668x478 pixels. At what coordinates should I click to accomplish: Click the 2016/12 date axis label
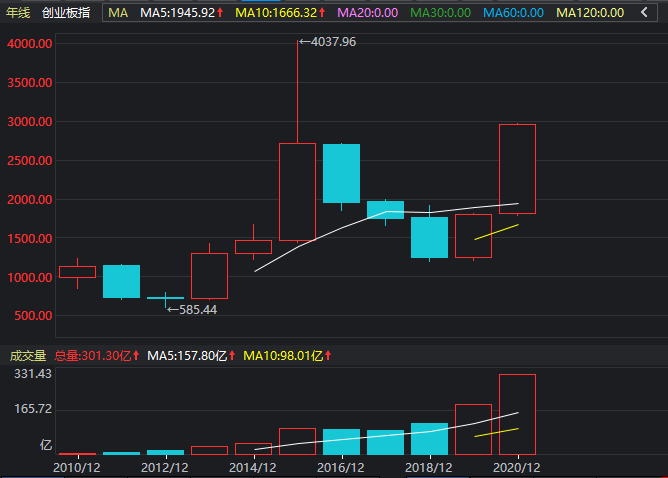pos(341,468)
